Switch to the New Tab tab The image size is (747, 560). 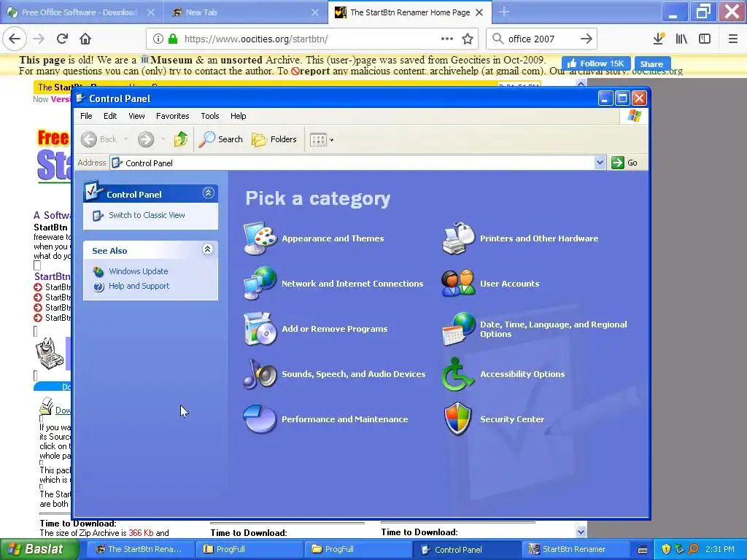pyautogui.click(x=245, y=12)
